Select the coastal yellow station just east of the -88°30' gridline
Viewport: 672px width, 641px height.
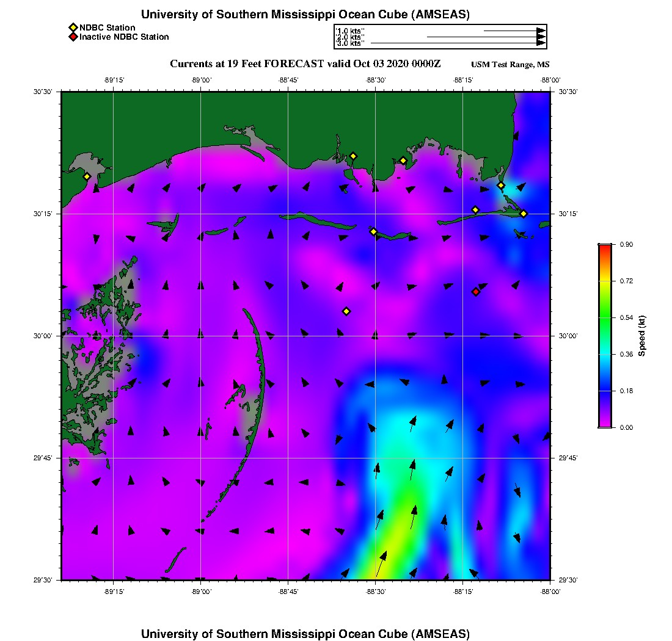pos(403,161)
